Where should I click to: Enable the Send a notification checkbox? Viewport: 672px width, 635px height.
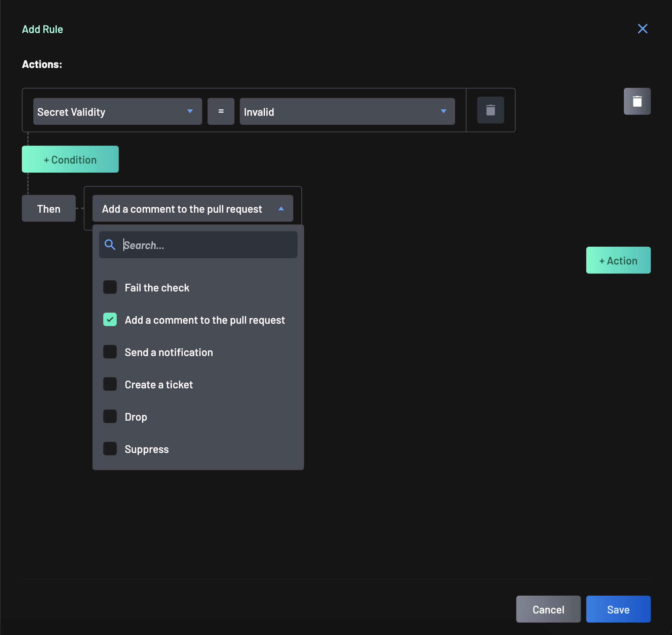(x=110, y=352)
